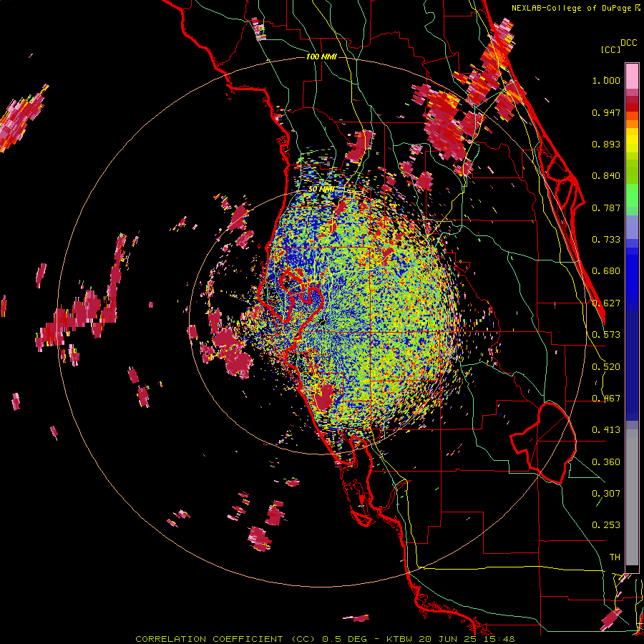The width and height of the screenshot is (644, 644).
Task: Select the 0.520 scale value
Action: point(606,366)
